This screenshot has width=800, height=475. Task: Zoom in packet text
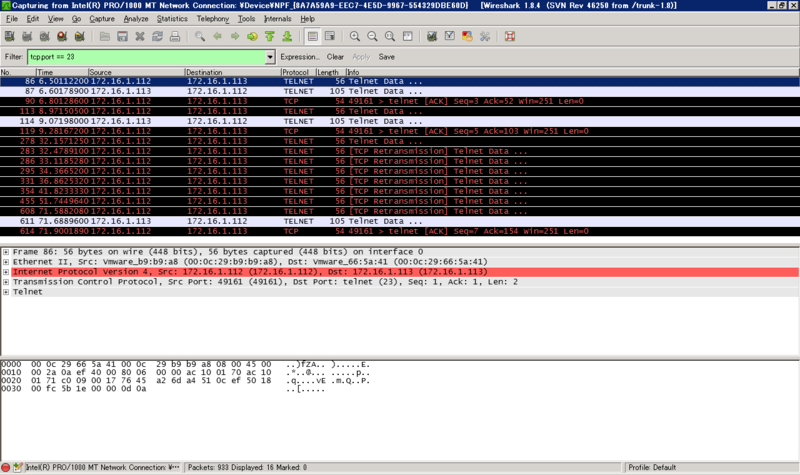[355, 36]
